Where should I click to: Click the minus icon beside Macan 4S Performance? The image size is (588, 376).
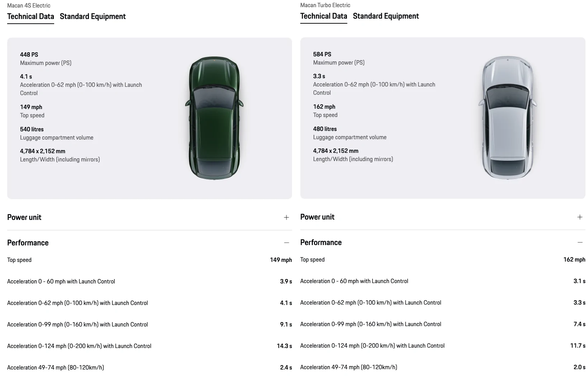(286, 243)
